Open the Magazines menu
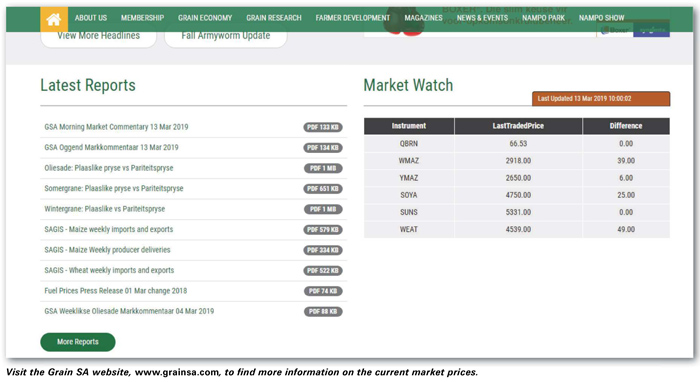This screenshot has height=382, width=700. pos(423,18)
